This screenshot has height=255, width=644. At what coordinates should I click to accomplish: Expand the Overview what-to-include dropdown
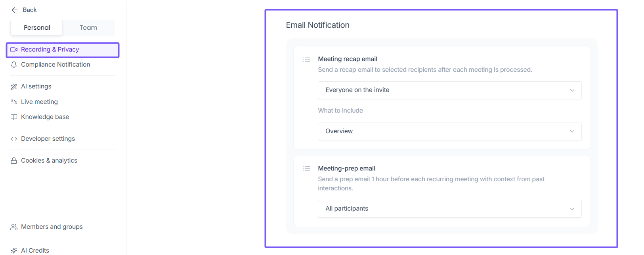pyautogui.click(x=449, y=131)
